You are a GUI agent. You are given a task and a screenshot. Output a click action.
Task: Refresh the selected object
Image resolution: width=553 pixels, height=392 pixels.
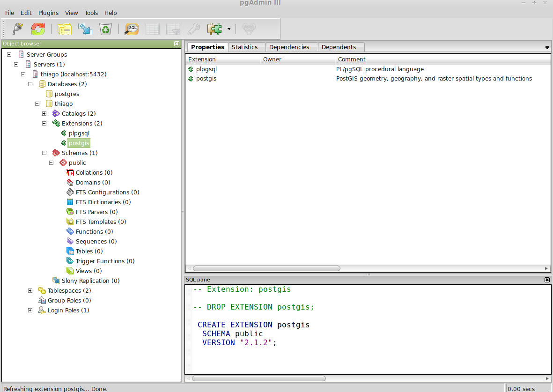(x=38, y=29)
